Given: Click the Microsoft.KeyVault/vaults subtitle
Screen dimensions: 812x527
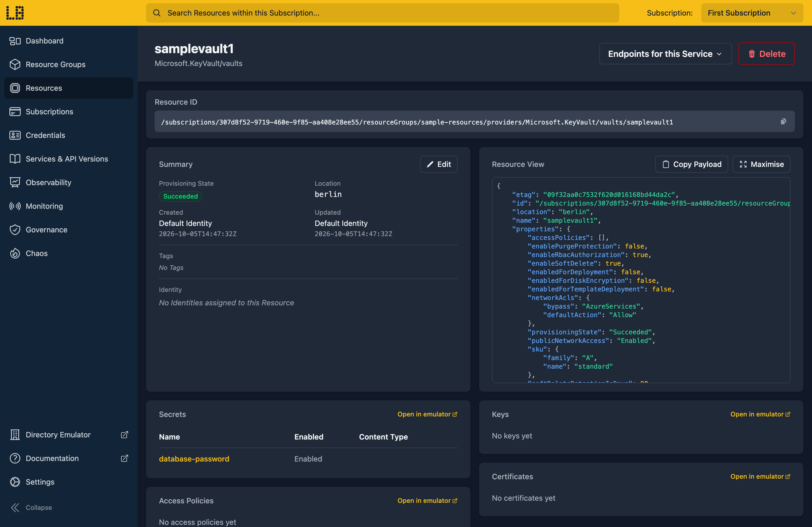Looking at the screenshot, I should [x=198, y=63].
